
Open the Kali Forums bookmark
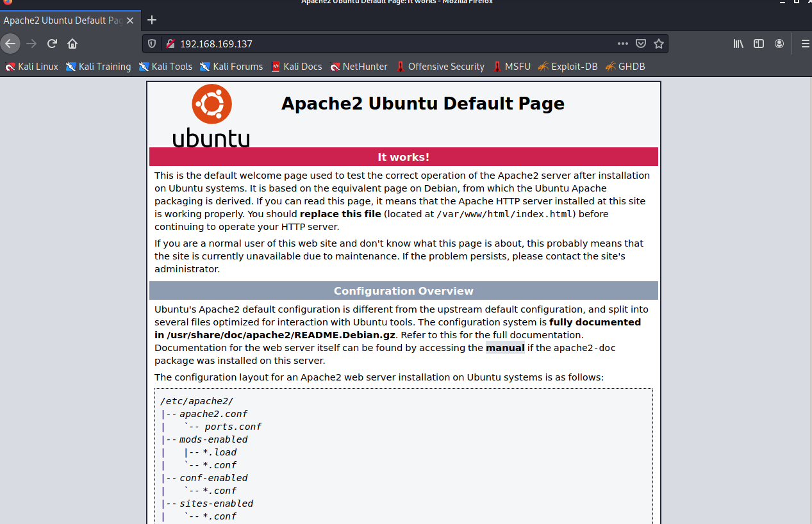pyautogui.click(x=231, y=67)
